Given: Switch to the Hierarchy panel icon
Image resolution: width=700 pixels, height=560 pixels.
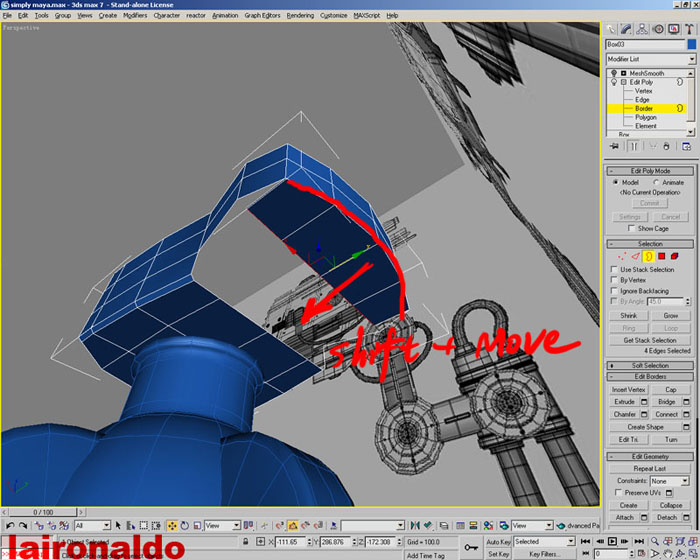Looking at the screenshot, I should coord(642,28).
